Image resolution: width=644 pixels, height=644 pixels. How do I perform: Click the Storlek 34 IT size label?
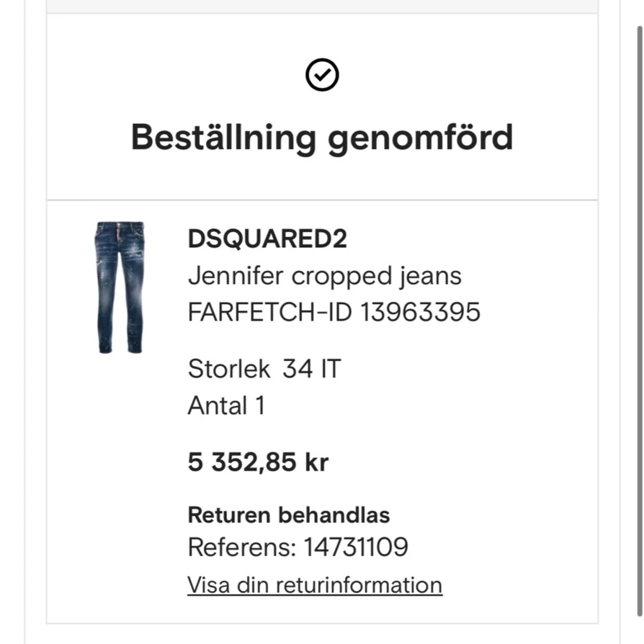pyautogui.click(x=264, y=369)
